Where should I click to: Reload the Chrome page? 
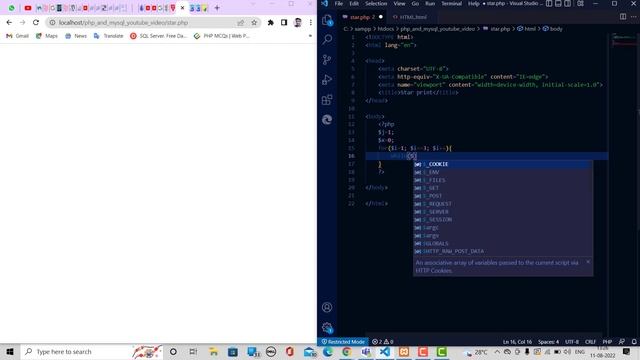(x=36, y=22)
